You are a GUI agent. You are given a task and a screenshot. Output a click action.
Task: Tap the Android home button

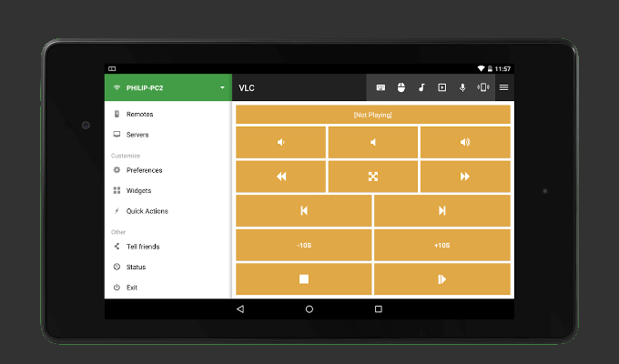(x=309, y=309)
